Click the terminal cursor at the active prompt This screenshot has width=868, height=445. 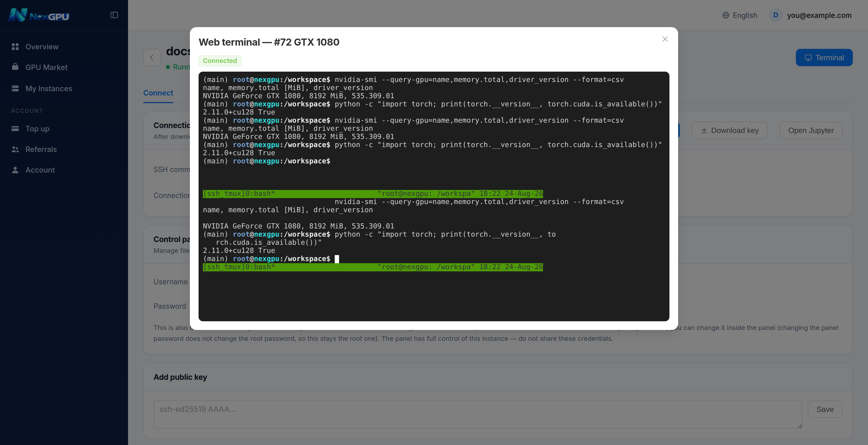[x=337, y=259]
